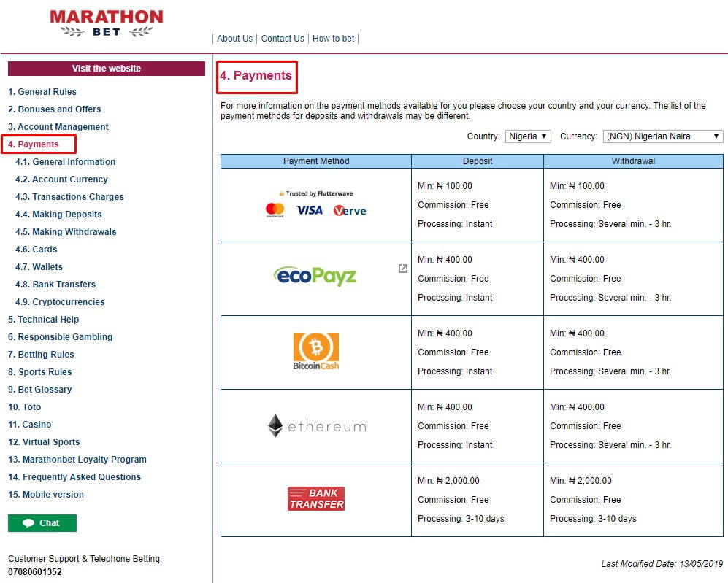Open ecoPayz external link icon
The width and height of the screenshot is (728, 583).
coord(402,269)
